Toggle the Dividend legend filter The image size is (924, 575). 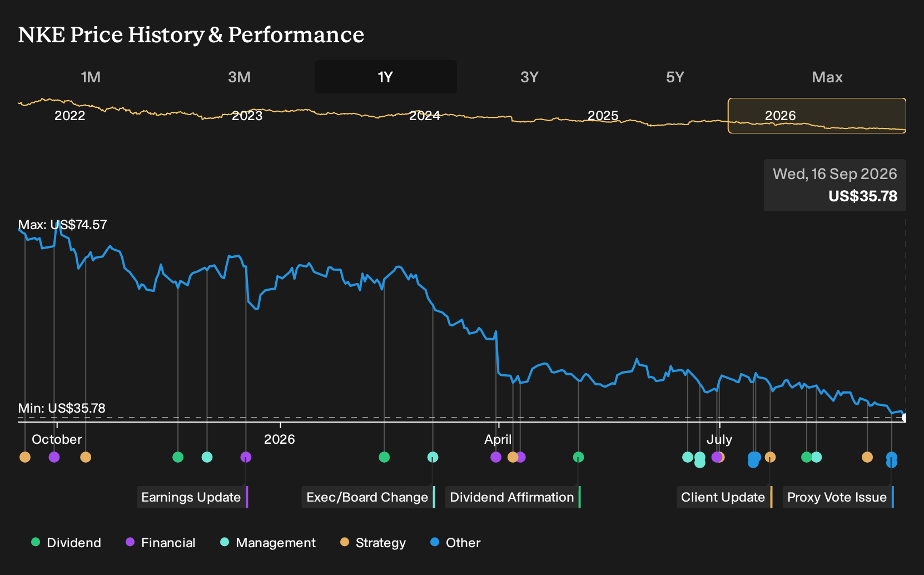66,543
